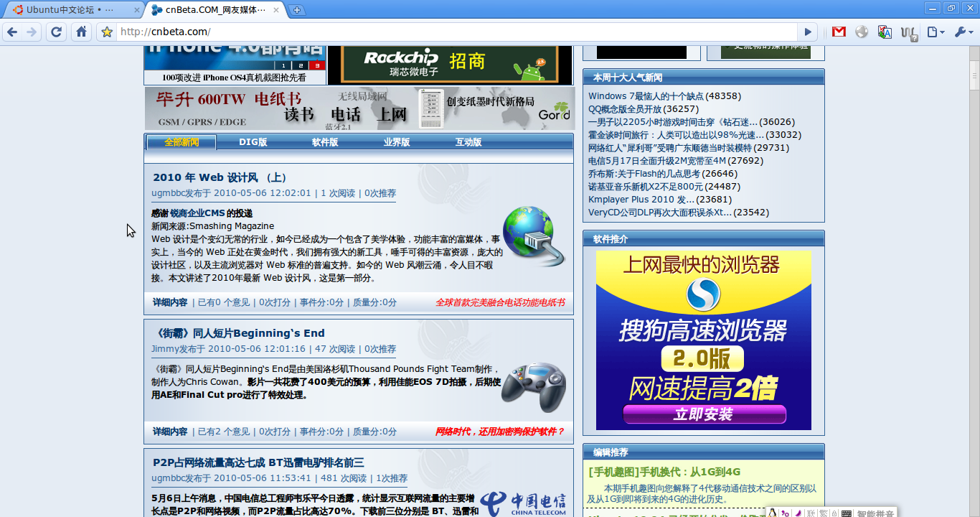Open Kmplayer Plus 2010 发… link
This screenshot has height=517, width=980.
pos(641,200)
